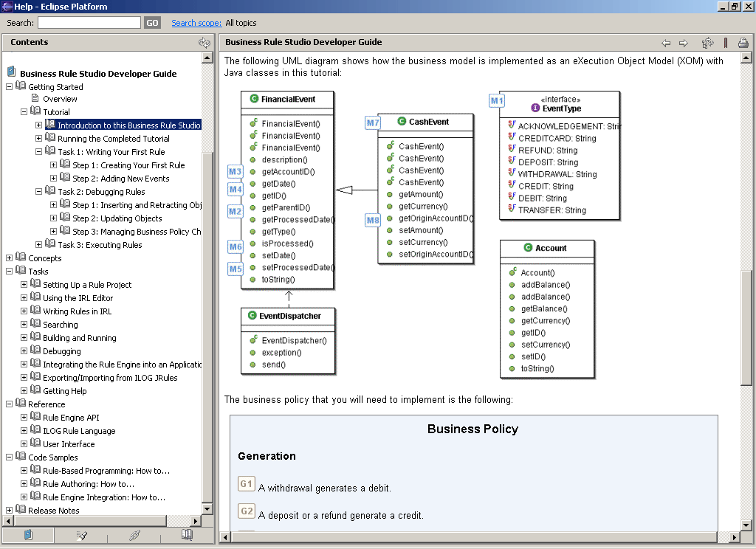The image size is (756, 549).
Task: Click the GO search button
Action: coord(152,23)
